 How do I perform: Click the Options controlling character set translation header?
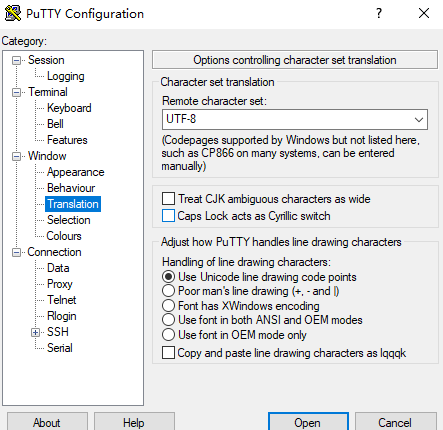click(295, 60)
